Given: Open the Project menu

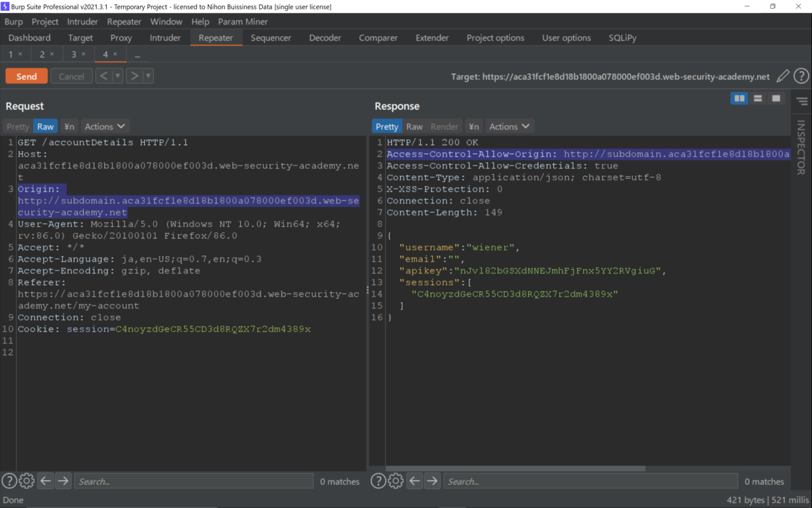Looking at the screenshot, I should [45, 22].
